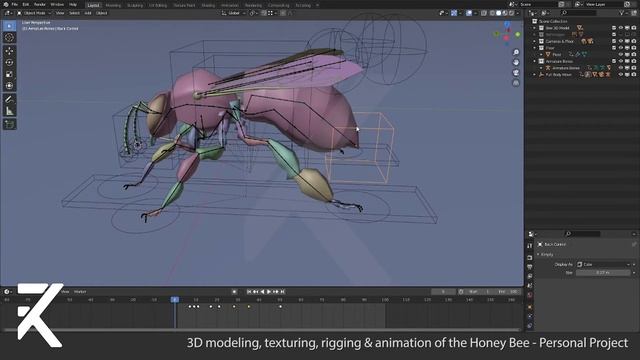Viewport: 640px width, 360px height.
Task: Click the viewport zoom magnifier icon
Action: 516,52
